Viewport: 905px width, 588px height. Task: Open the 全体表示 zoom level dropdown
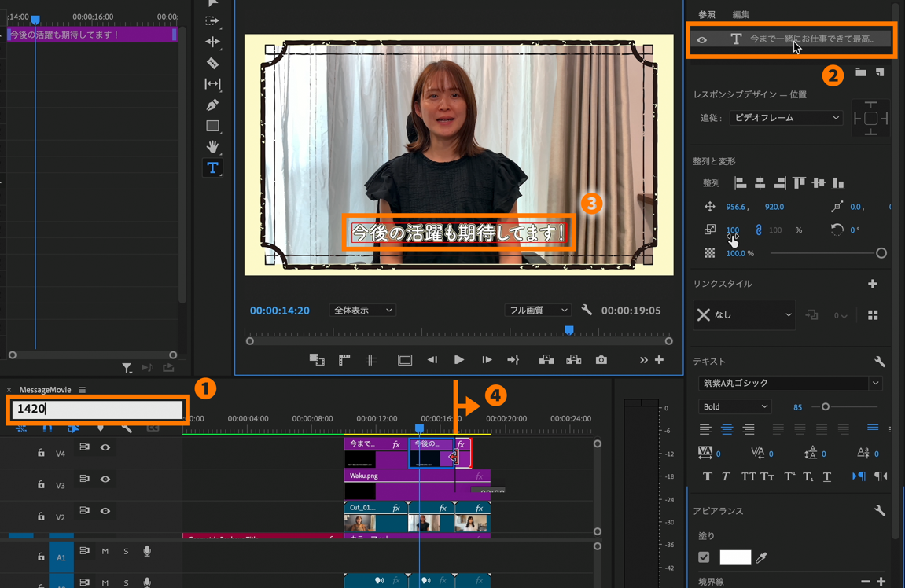(x=362, y=311)
